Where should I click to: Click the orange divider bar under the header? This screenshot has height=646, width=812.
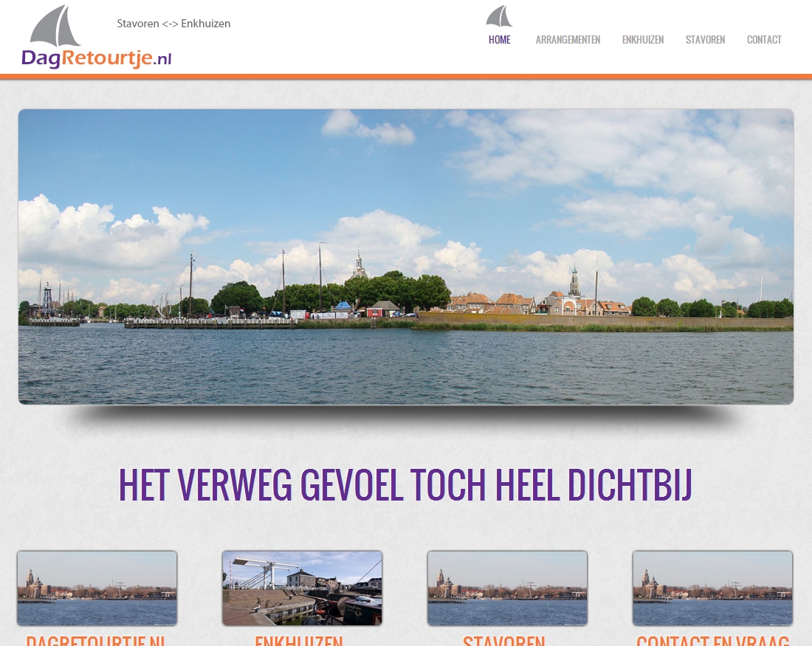click(x=406, y=76)
